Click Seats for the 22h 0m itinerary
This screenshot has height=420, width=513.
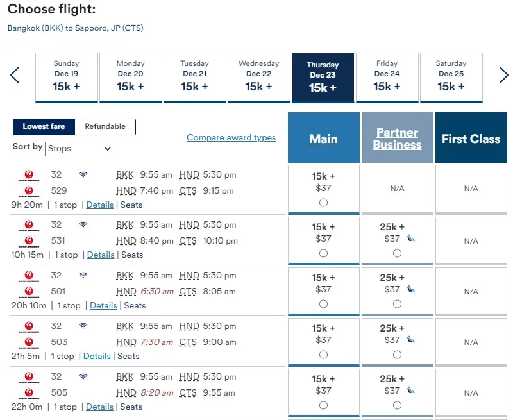131,407
